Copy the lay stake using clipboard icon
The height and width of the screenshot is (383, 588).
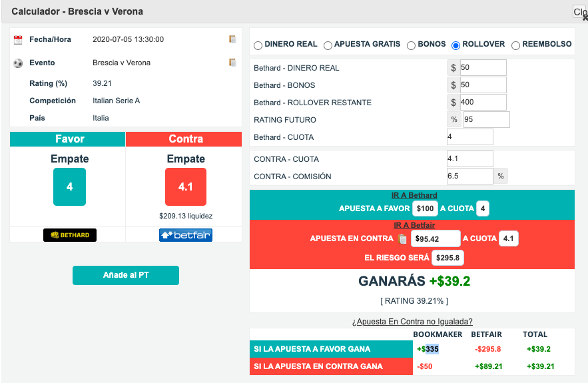(402, 239)
